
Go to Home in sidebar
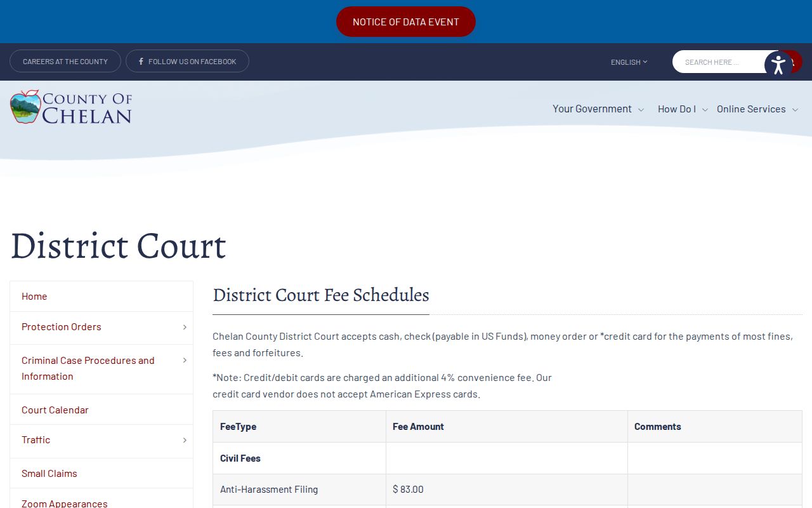point(101,296)
